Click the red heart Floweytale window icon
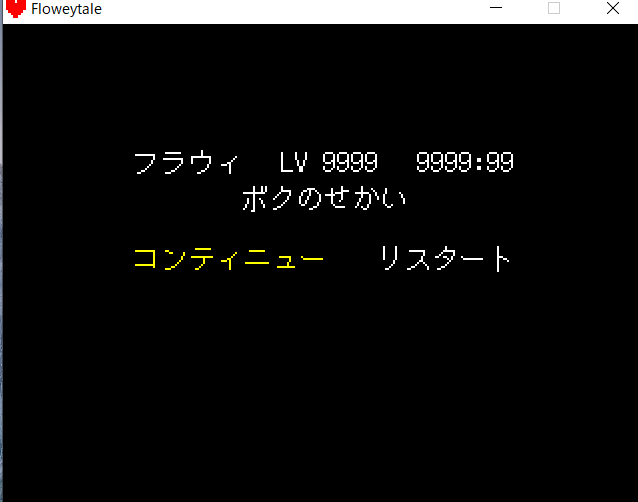 pyautogui.click(x=16, y=9)
